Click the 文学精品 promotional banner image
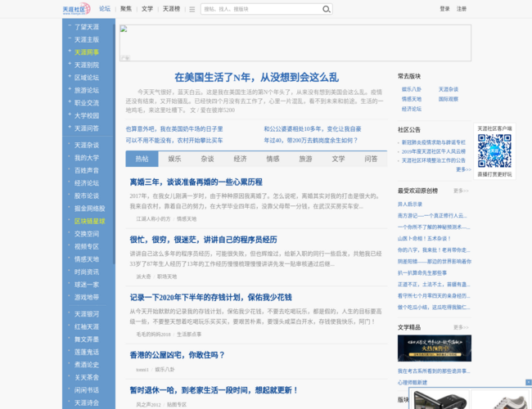532x409 pixels. point(435,348)
